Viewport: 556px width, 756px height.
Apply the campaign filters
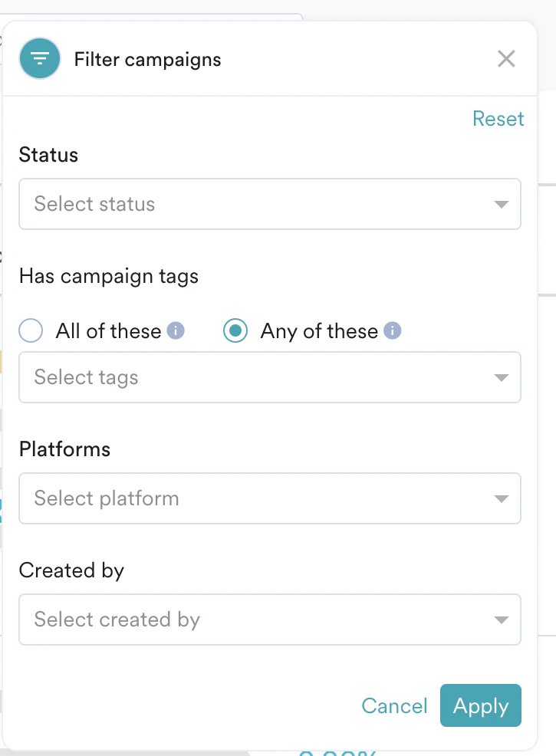pos(480,705)
